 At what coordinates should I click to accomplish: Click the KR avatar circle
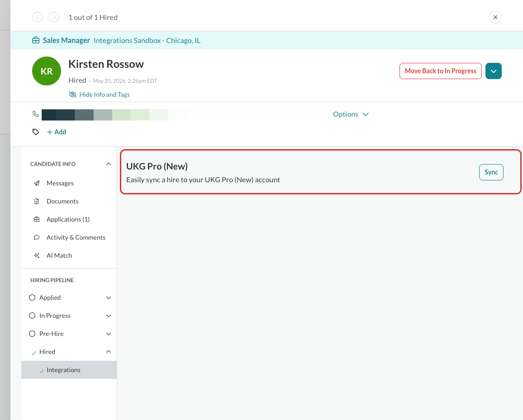[46, 71]
